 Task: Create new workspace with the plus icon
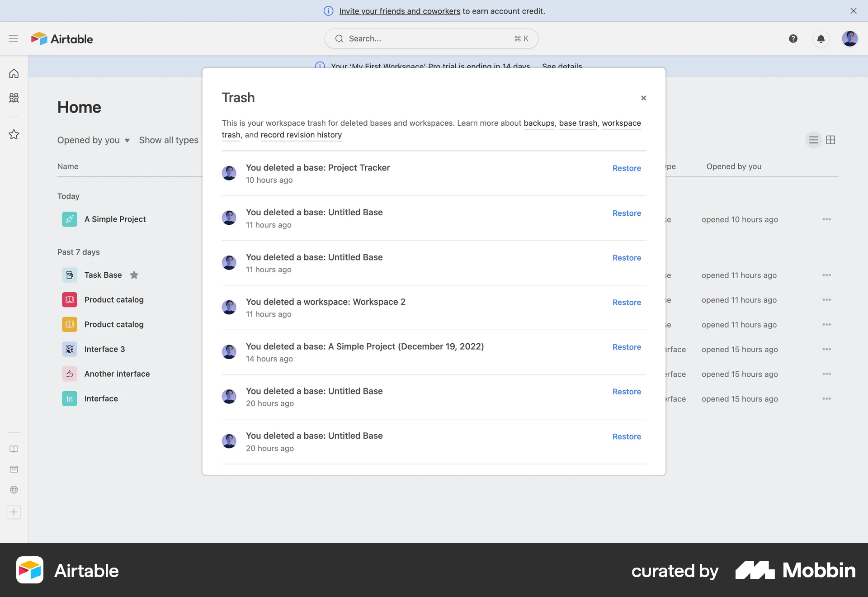[14, 512]
